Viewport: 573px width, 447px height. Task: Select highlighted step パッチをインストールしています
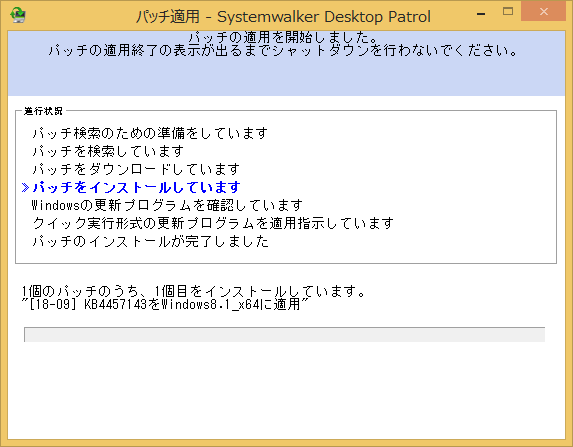point(136,187)
